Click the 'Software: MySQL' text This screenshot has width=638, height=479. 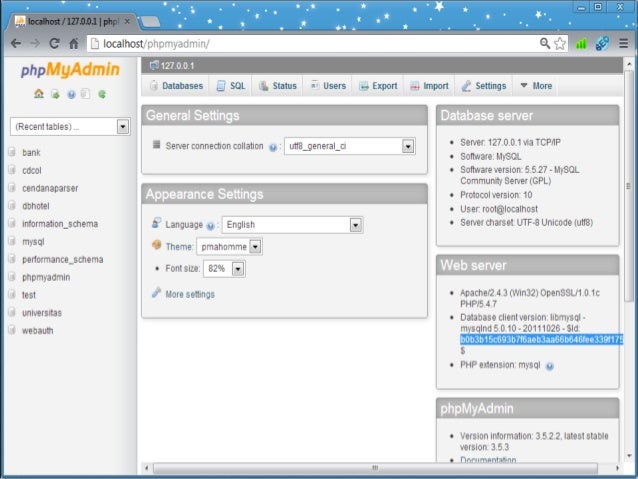490,157
